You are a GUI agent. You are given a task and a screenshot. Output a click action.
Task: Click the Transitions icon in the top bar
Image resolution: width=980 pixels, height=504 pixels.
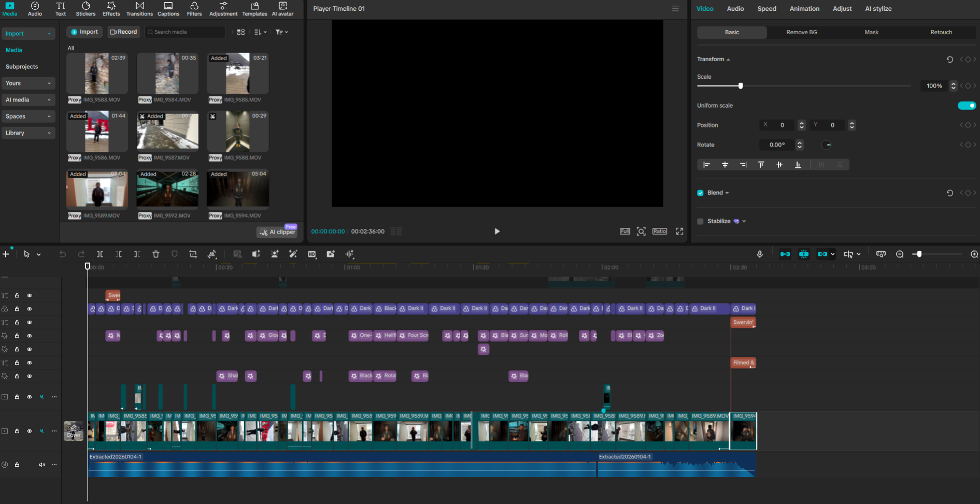(139, 9)
